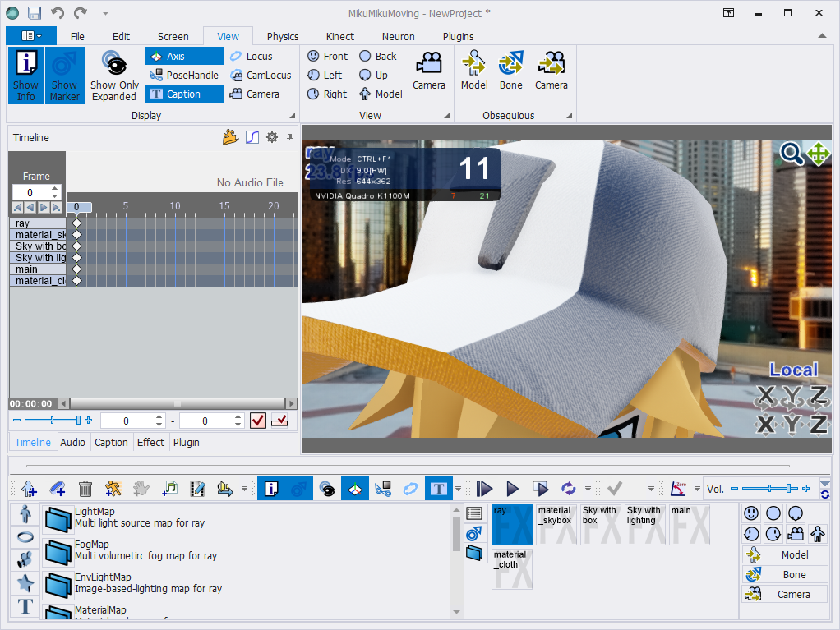Toggle the Caption display option

point(184,94)
